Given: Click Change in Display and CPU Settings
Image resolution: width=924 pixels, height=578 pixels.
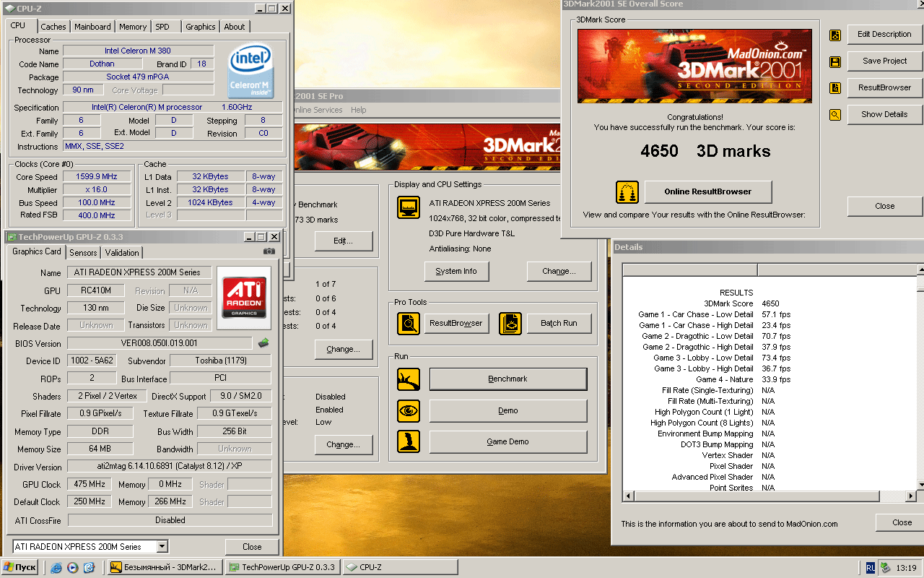Looking at the screenshot, I should click(x=559, y=271).
